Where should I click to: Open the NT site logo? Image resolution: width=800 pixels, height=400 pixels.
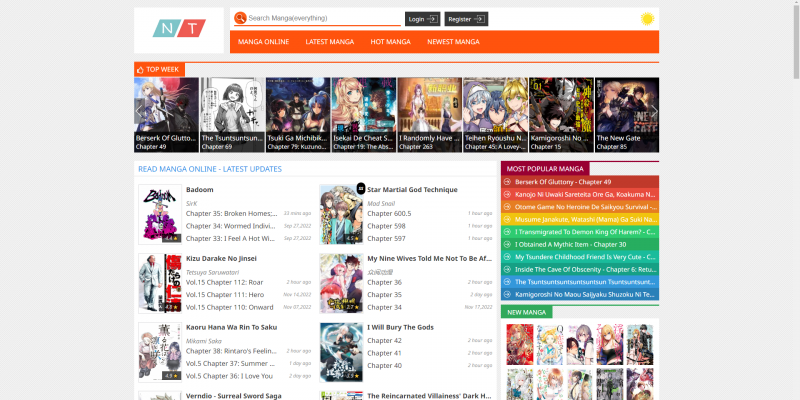pos(179,28)
